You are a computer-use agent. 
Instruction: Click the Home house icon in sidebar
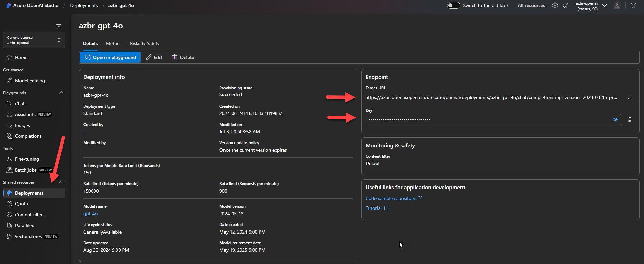tap(9, 58)
